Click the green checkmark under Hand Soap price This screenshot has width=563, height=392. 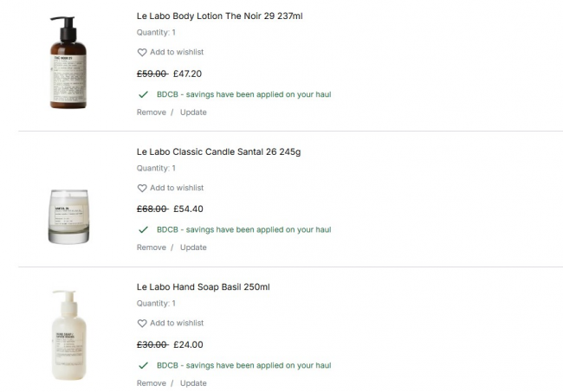(x=143, y=365)
